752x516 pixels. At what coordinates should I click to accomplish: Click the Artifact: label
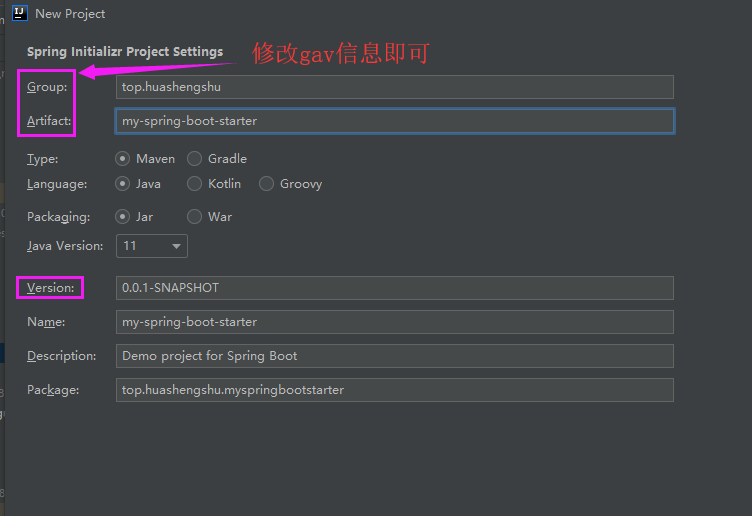click(49, 121)
